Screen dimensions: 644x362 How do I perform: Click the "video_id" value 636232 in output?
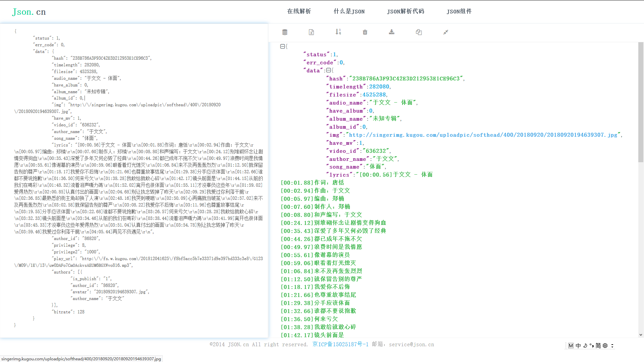point(376,151)
